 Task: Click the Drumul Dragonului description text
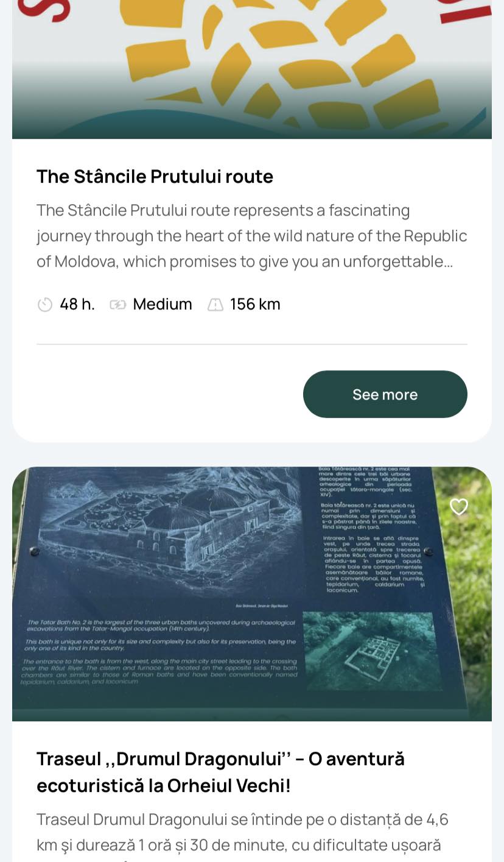click(x=242, y=832)
